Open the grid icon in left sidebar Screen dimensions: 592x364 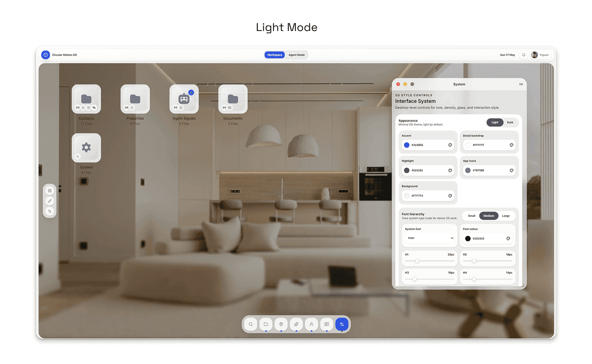[x=50, y=191]
